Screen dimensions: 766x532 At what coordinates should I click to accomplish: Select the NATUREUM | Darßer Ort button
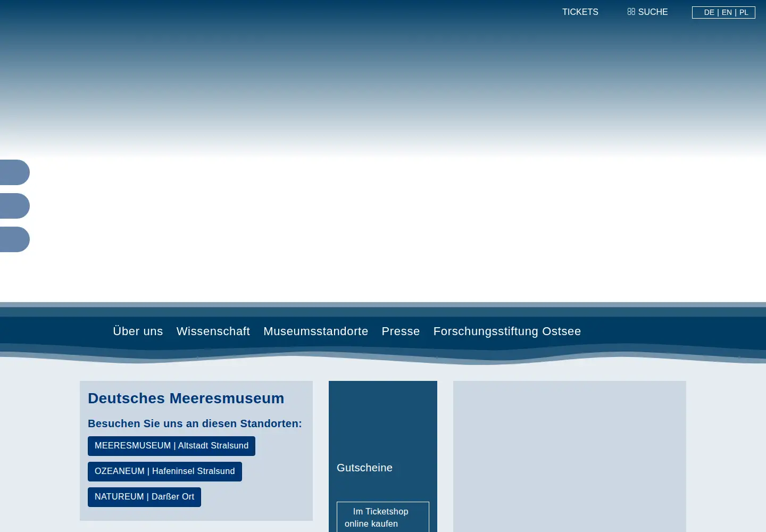[x=144, y=497]
